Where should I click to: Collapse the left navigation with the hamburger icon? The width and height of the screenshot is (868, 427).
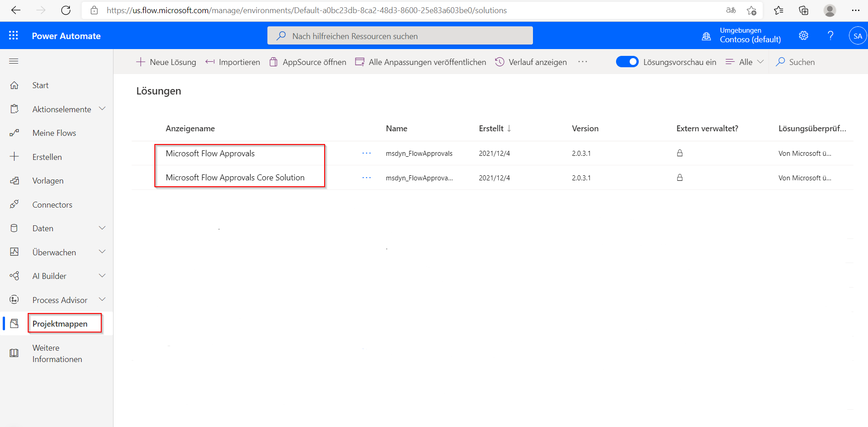click(x=14, y=61)
